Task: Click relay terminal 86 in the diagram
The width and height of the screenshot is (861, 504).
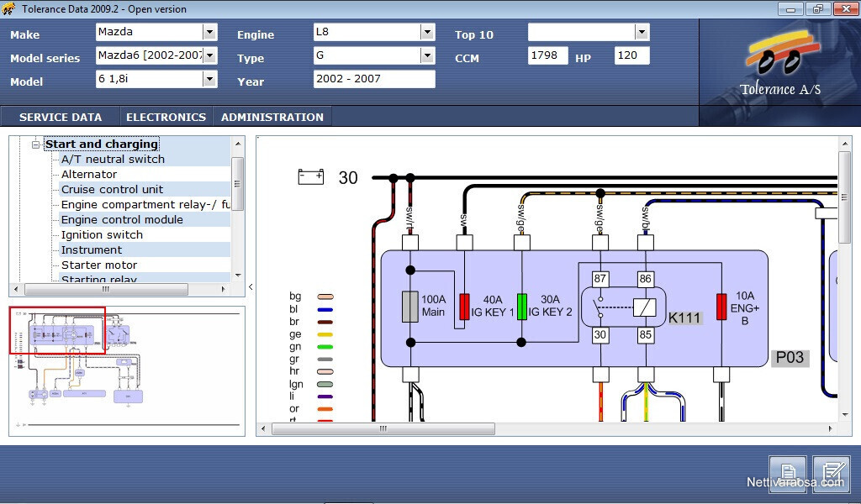Action: click(x=645, y=279)
